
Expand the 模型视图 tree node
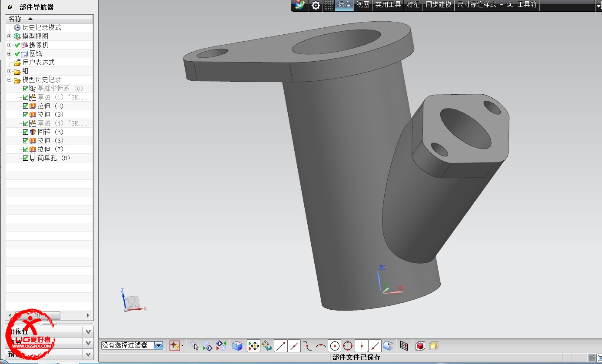point(9,36)
